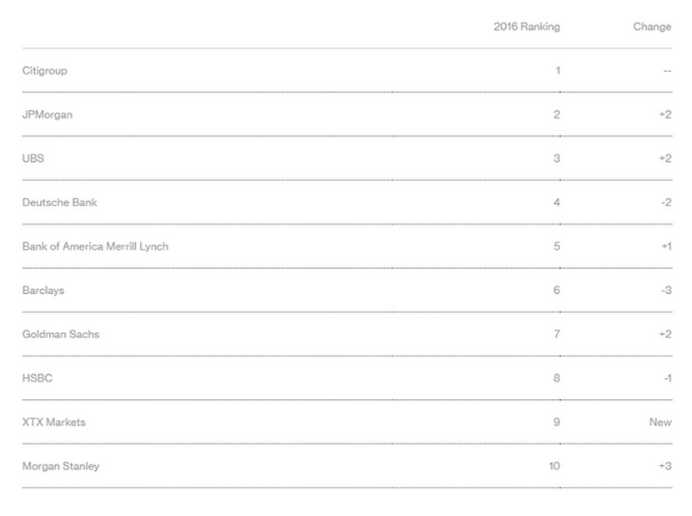This screenshot has height=516, width=692.
Task: Click the UBS row label
Action: pyautogui.click(x=33, y=159)
